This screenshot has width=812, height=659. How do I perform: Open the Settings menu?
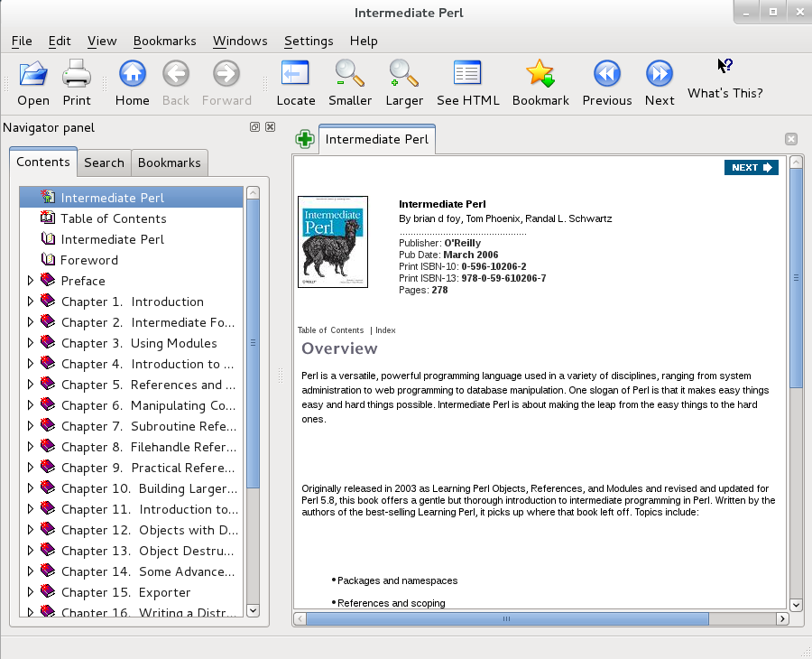(309, 41)
